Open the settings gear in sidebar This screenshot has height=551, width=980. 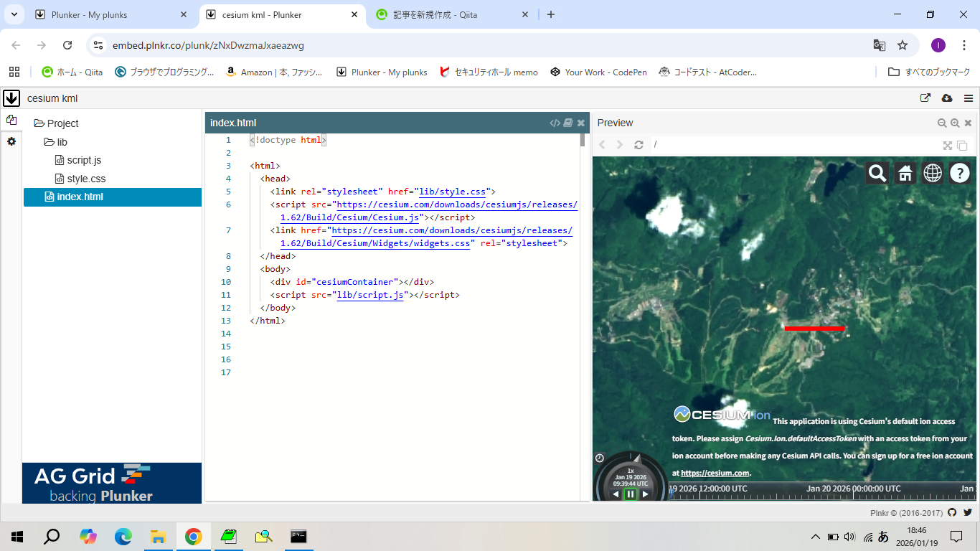11,141
